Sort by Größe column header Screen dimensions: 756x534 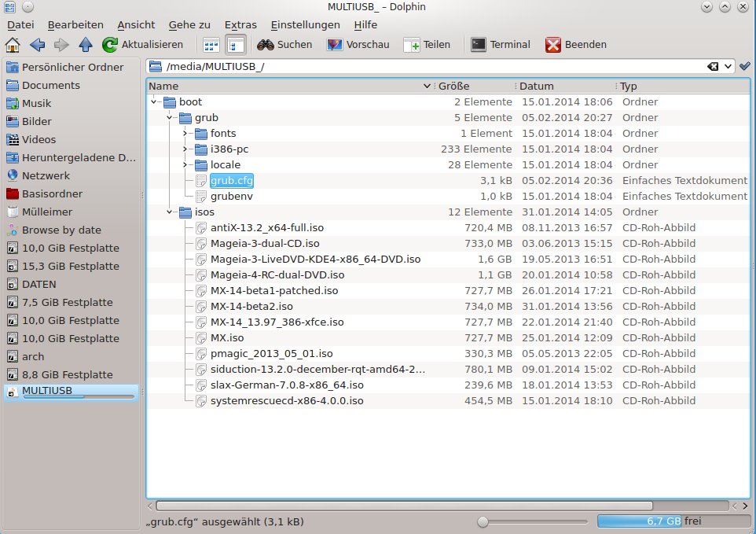475,86
